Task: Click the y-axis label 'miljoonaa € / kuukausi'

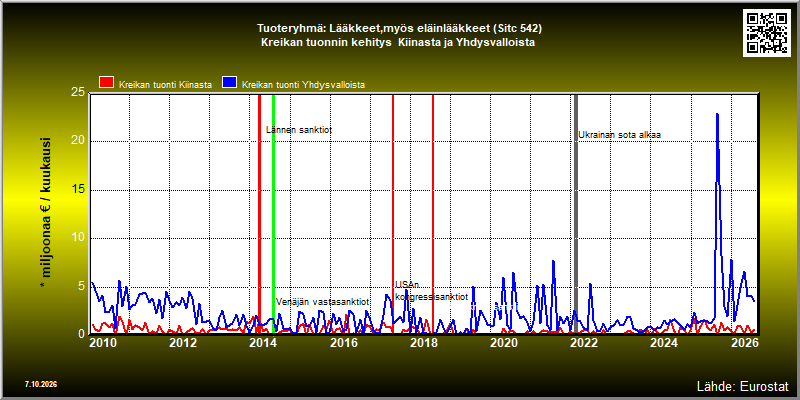Action: point(45,213)
